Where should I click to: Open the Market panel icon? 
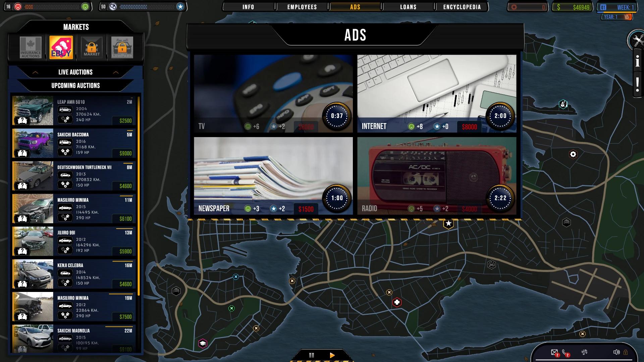pos(91,47)
